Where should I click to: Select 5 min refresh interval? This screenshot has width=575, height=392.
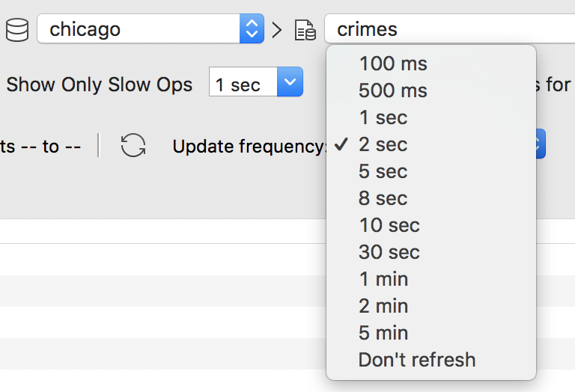(x=431, y=333)
